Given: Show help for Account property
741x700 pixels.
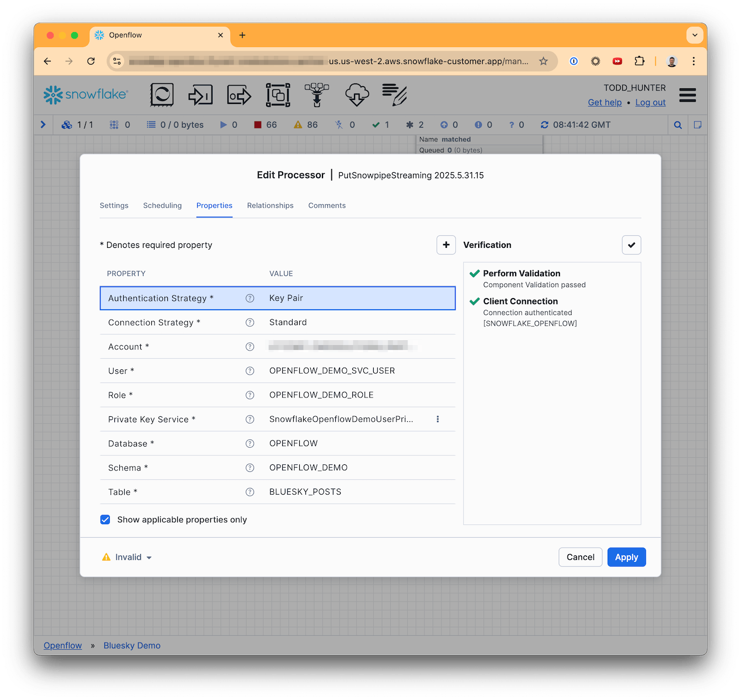Looking at the screenshot, I should (250, 347).
